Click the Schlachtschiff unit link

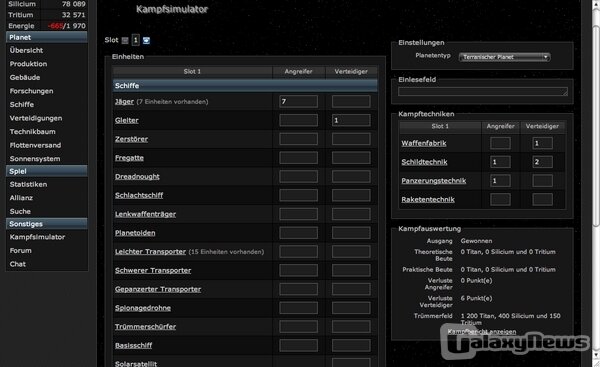pyautogui.click(x=139, y=195)
